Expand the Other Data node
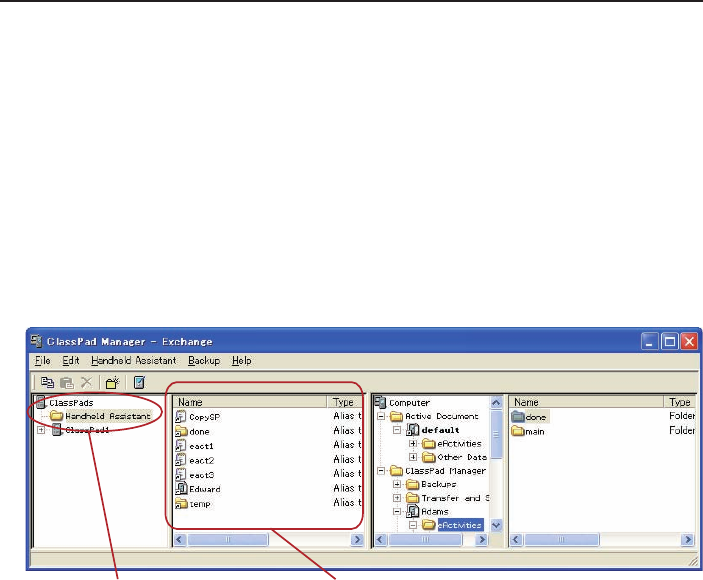 pos(413,457)
